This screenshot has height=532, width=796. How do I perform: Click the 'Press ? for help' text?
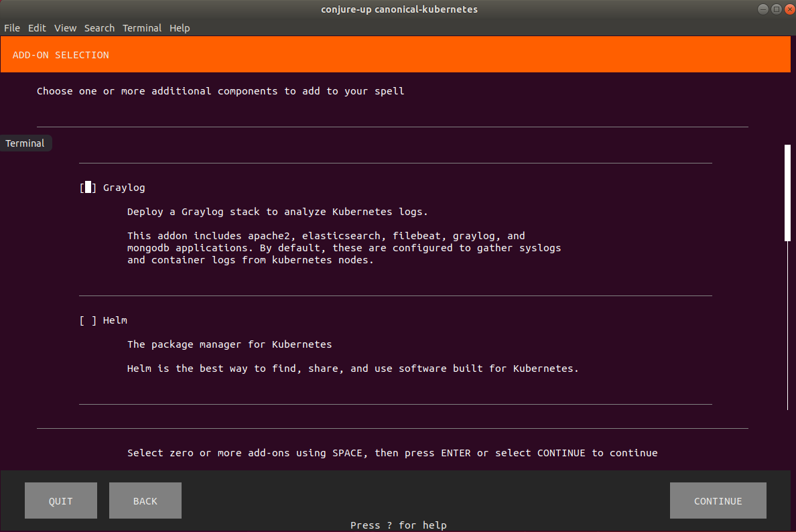click(x=399, y=525)
